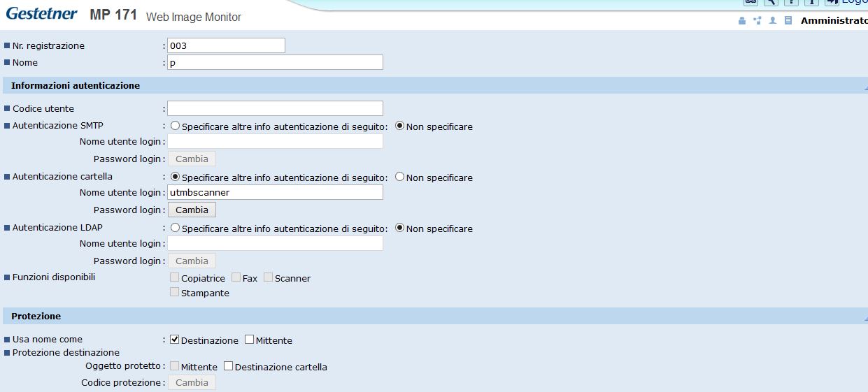
Task: Select 'Non specificare' for Autenticazione cartella
Action: 400,177
